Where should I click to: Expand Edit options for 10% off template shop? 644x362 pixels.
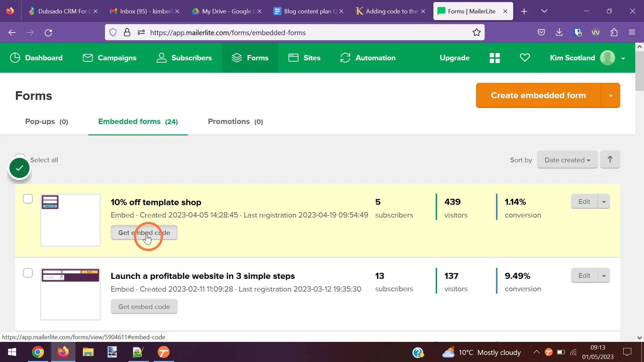click(604, 202)
